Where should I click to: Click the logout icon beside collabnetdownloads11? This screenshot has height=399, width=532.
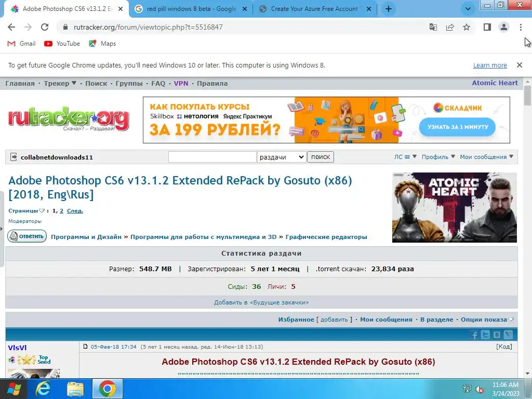pos(14,157)
